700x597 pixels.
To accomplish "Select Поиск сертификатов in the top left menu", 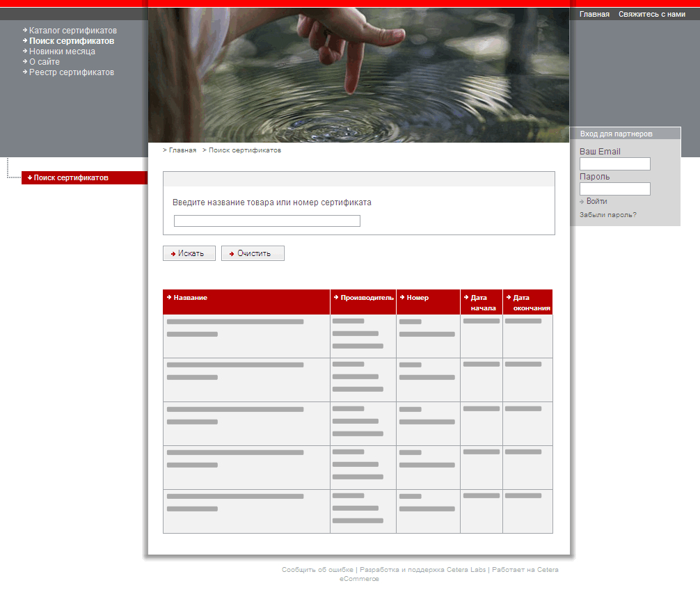I will (71, 41).
